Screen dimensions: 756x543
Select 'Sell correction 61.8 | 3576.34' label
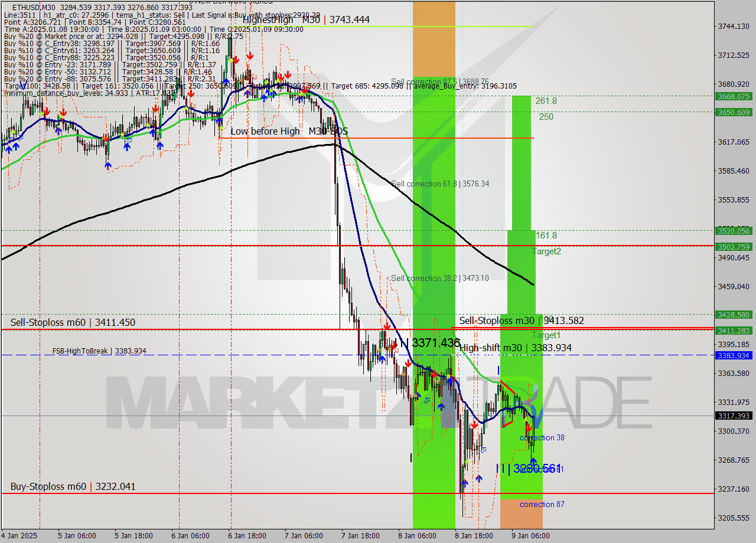click(440, 184)
